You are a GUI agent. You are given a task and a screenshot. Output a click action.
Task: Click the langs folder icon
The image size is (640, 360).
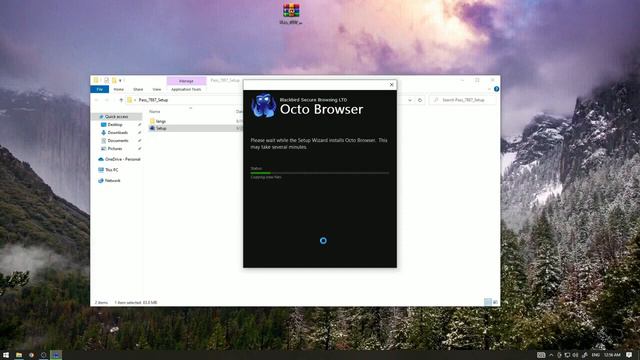pos(152,121)
